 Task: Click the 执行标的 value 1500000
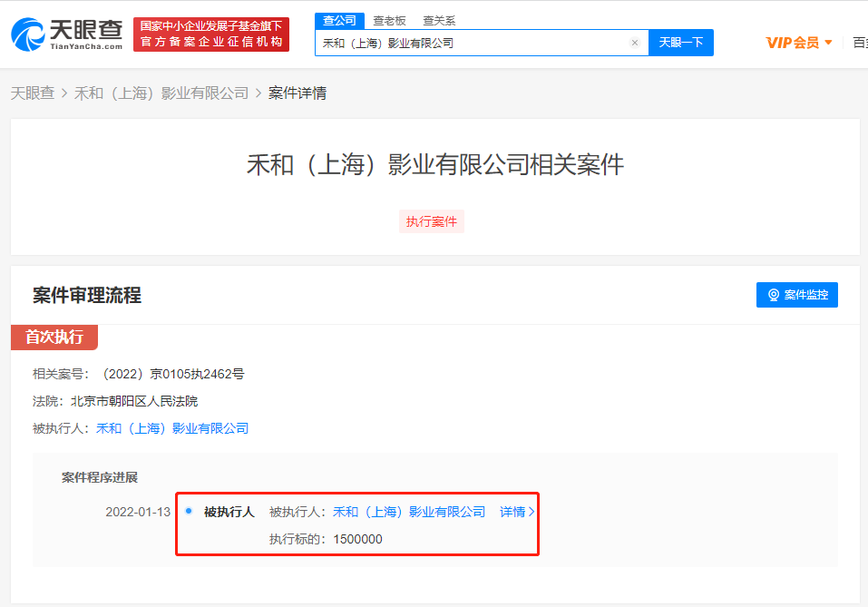(357, 539)
